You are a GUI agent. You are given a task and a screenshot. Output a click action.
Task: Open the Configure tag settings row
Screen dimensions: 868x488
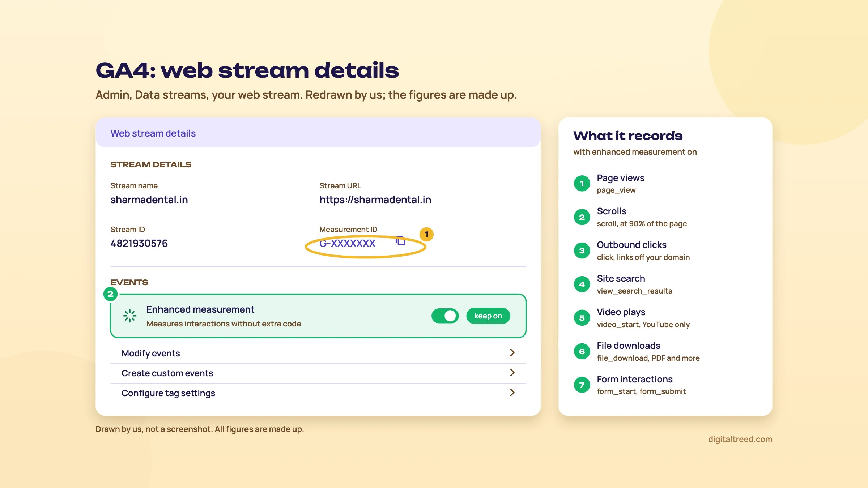click(x=318, y=393)
